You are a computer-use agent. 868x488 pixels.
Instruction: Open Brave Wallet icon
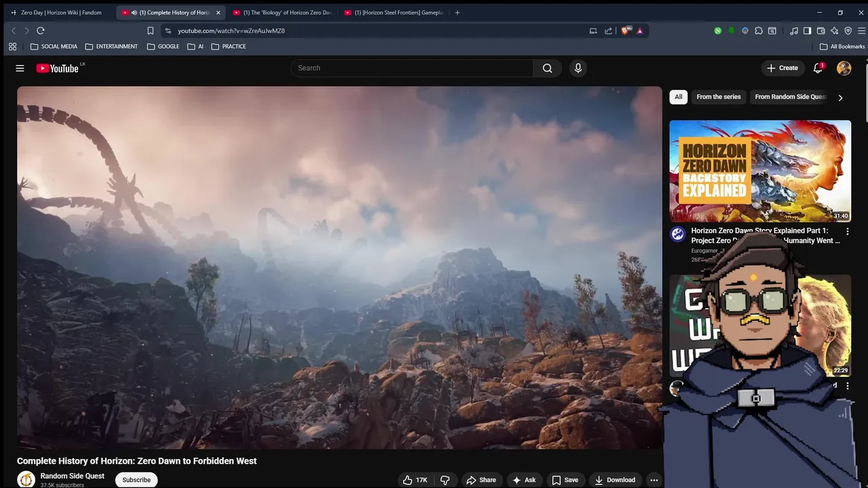pos(821,30)
